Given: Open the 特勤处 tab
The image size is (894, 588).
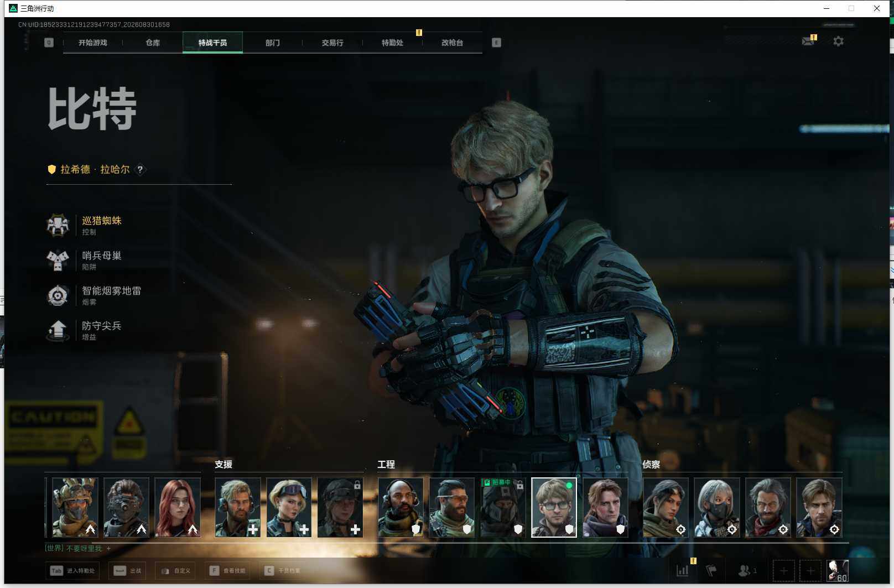Looking at the screenshot, I should pos(392,43).
